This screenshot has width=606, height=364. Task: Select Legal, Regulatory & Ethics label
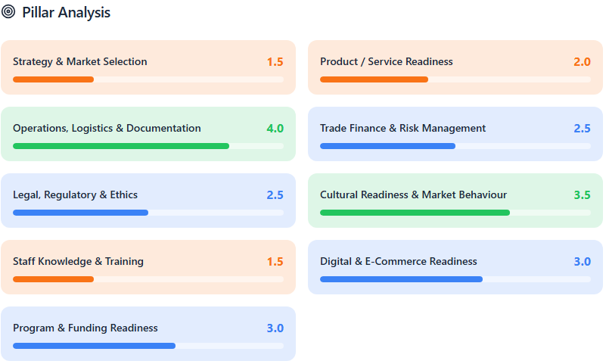tap(75, 194)
